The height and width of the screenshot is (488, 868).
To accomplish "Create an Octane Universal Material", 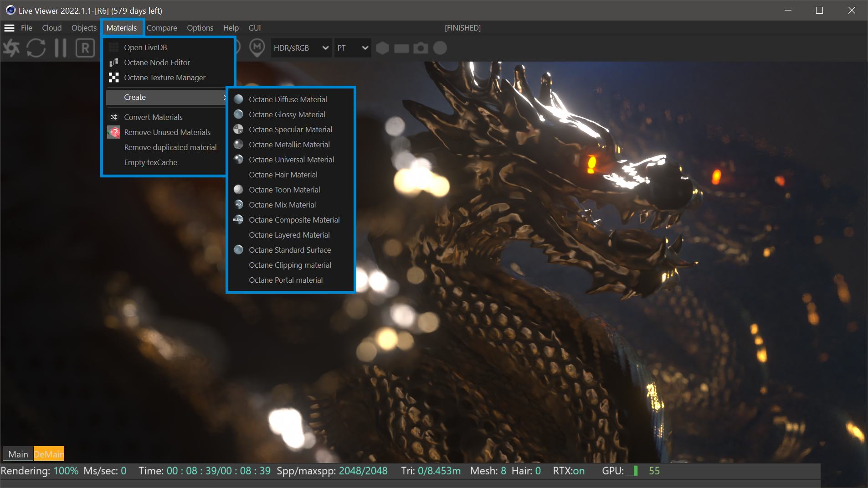I will click(291, 160).
